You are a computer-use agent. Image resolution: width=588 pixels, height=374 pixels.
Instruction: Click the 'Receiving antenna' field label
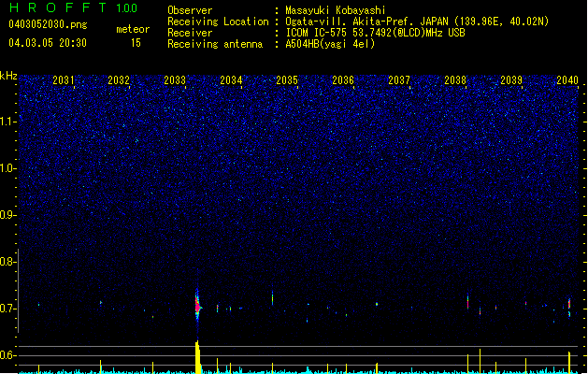tap(215, 44)
